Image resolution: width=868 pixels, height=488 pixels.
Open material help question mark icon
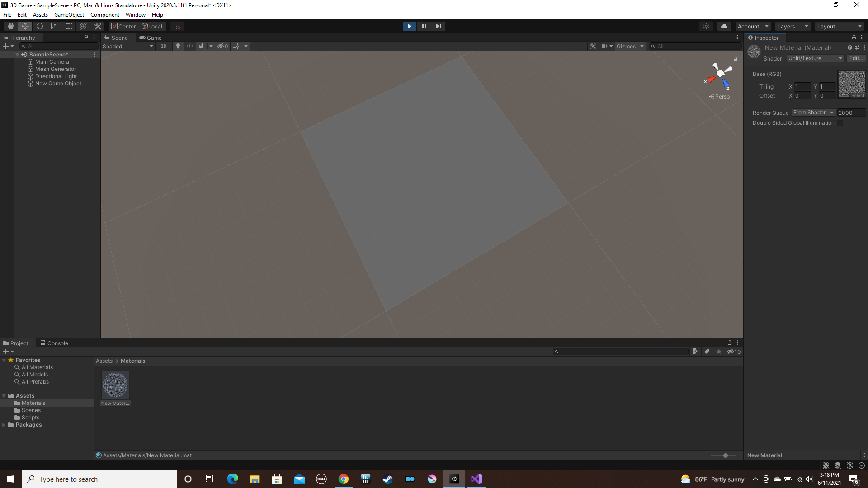pyautogui.click(x=850, y=47)
